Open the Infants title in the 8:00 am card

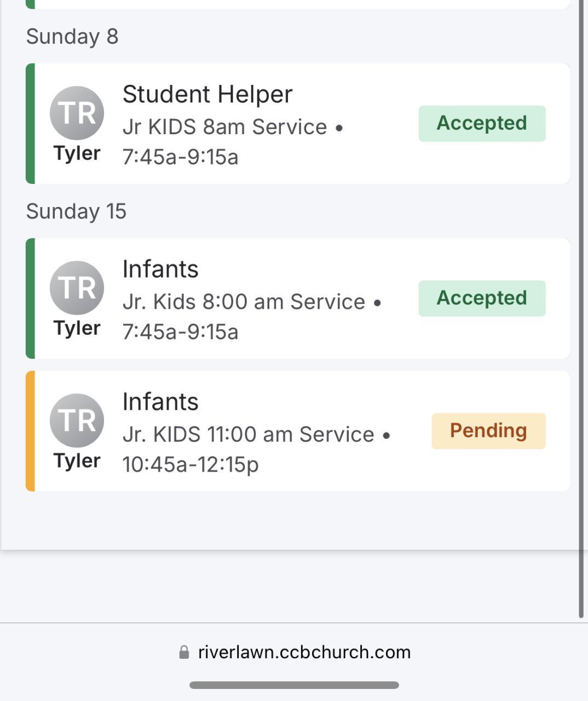pos(160,269)
